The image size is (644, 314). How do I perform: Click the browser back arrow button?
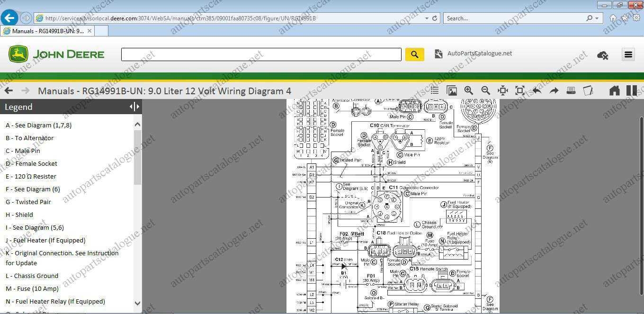9,18
